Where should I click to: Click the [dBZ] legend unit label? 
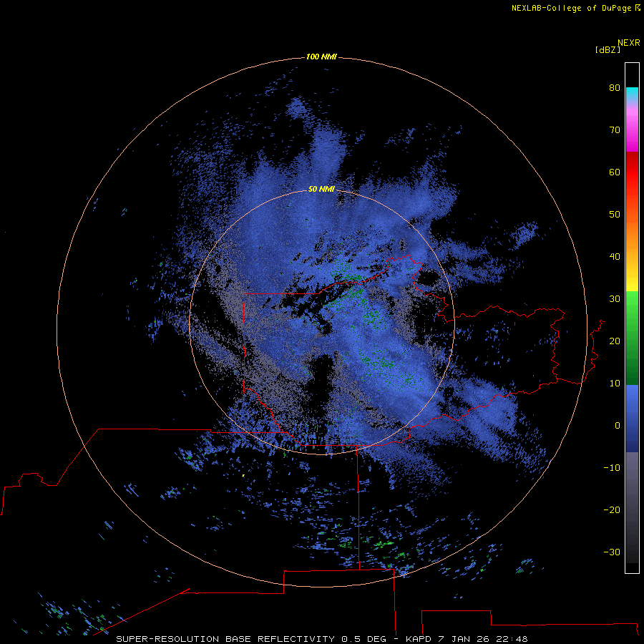click(x=608, y=49)
